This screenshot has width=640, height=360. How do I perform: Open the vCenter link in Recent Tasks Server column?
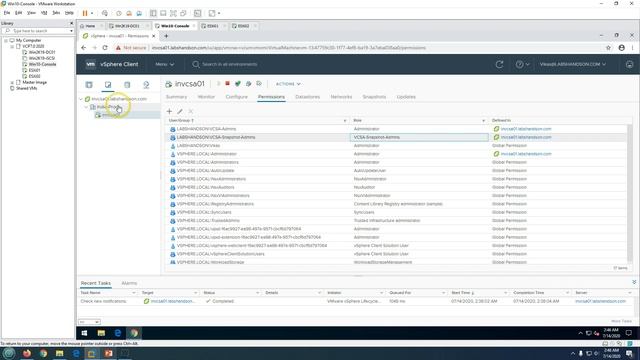click(x=600, y=301)
